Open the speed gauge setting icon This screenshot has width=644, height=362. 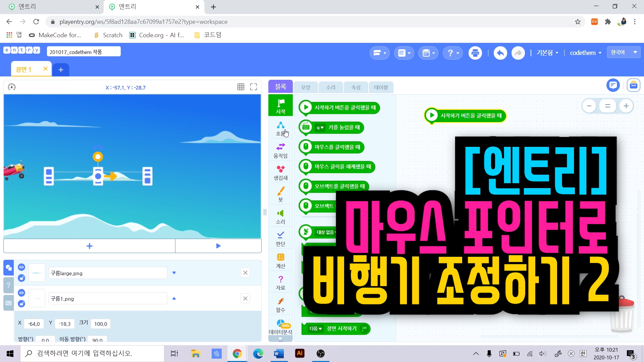coord(12,87)
